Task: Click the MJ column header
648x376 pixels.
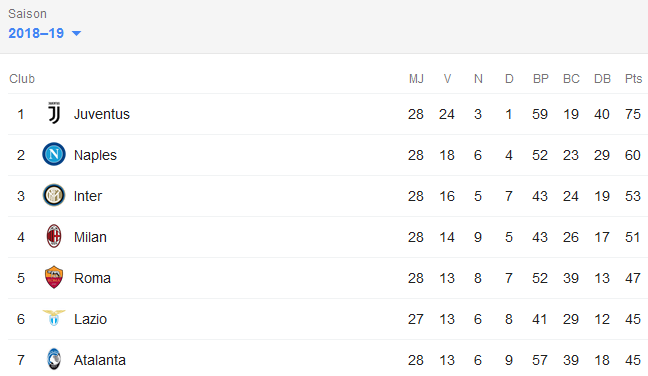Action: point(416,79)
